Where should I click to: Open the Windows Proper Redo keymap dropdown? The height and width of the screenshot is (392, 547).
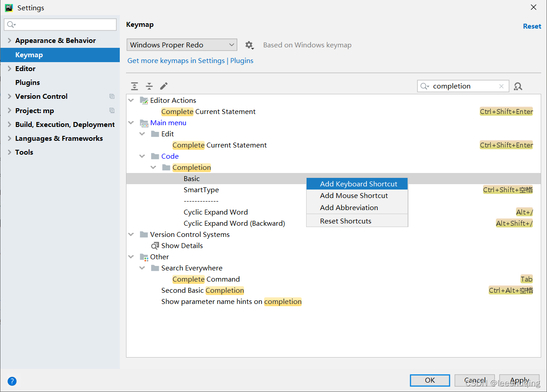coord(182,45)
